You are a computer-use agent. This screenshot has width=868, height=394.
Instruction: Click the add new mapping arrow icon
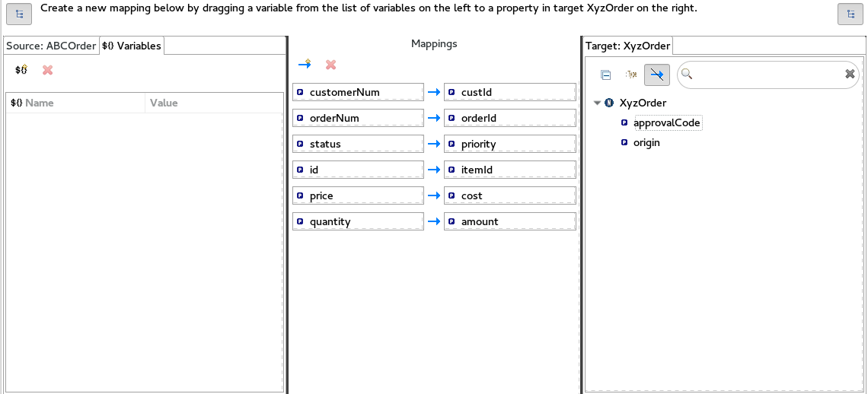[305, 65]
